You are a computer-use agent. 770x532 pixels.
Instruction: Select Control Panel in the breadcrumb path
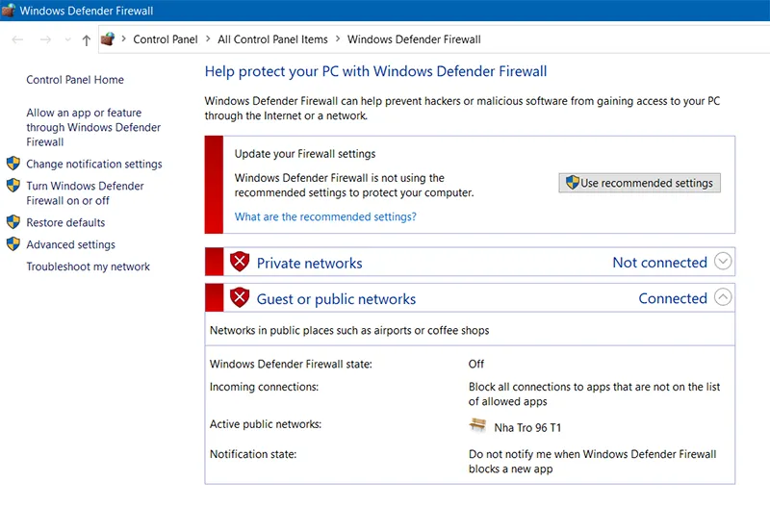[x=165, y=39]
